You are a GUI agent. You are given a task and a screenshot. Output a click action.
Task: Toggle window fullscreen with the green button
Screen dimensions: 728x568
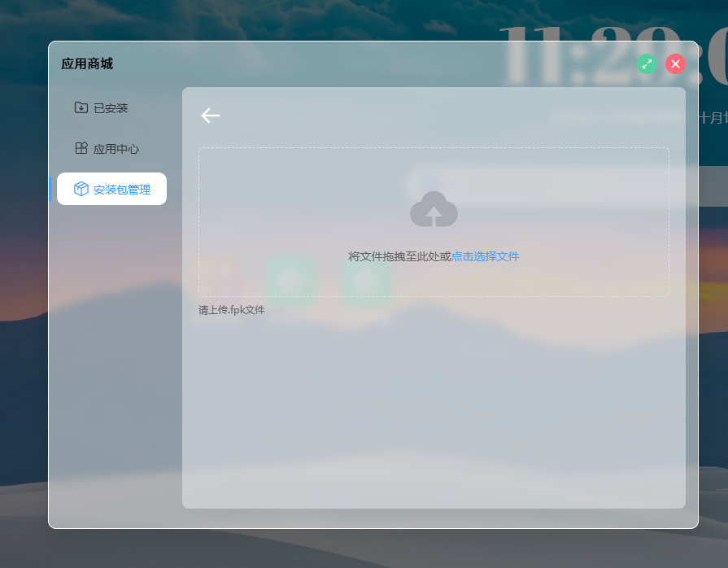[647, 63]
